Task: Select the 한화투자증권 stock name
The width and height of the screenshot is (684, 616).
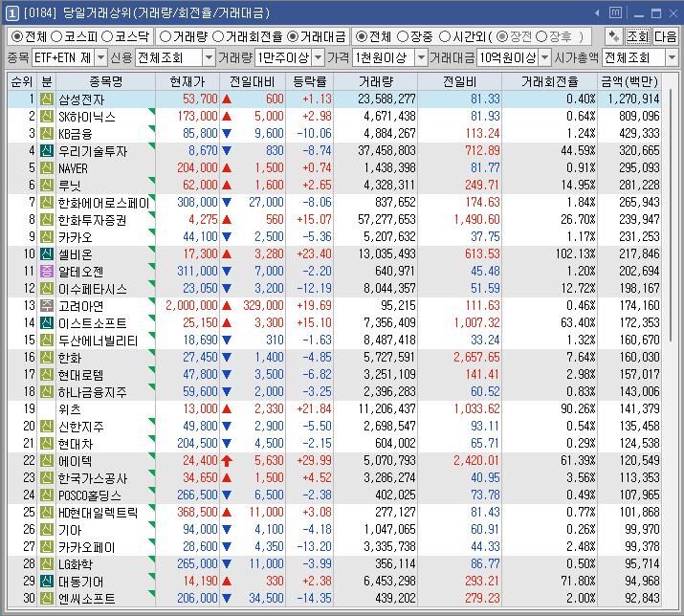Action: coord(93,220)
